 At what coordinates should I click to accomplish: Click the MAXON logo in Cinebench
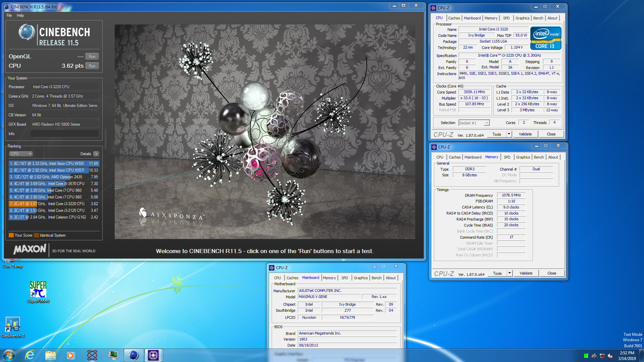point(30,249)
